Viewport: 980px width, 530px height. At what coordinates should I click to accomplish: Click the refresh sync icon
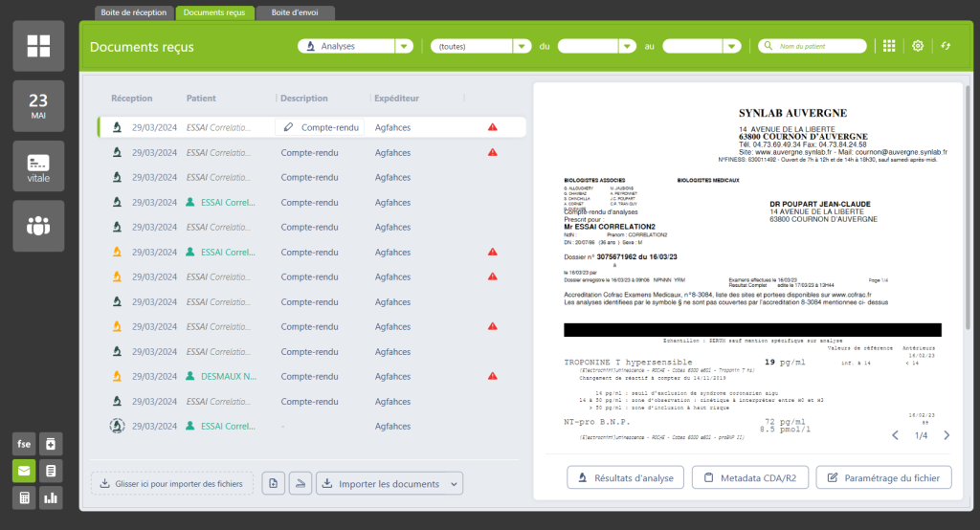[946, 46]
